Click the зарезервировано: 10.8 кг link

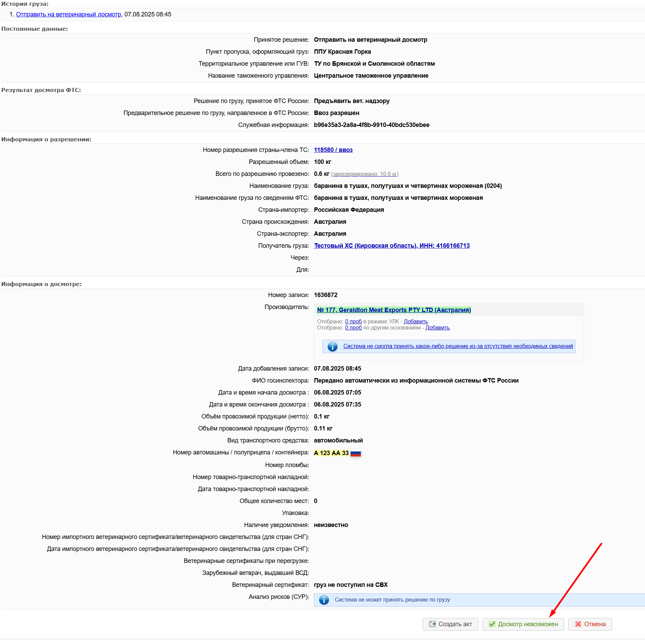click(x=365, y=174)
